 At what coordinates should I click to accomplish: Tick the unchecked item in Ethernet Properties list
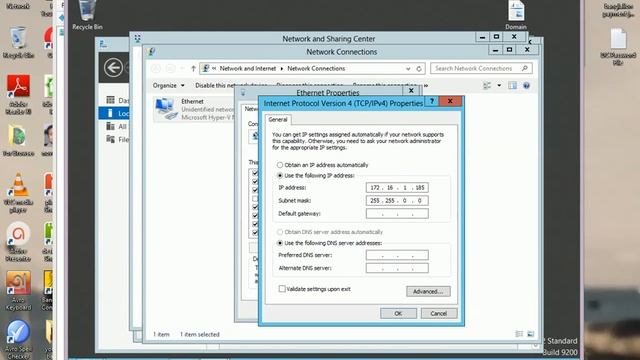click(255, 198)
